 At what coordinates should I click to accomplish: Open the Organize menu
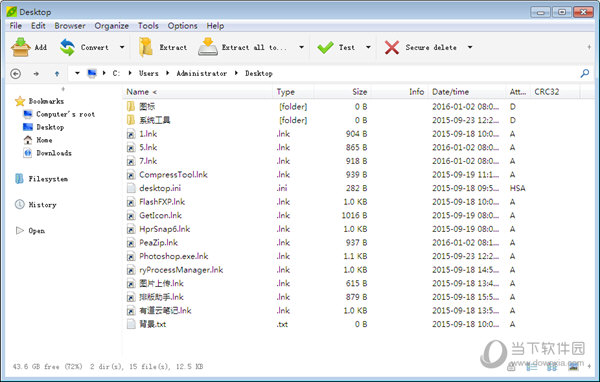pyautogui.click(x=111, y=26)
